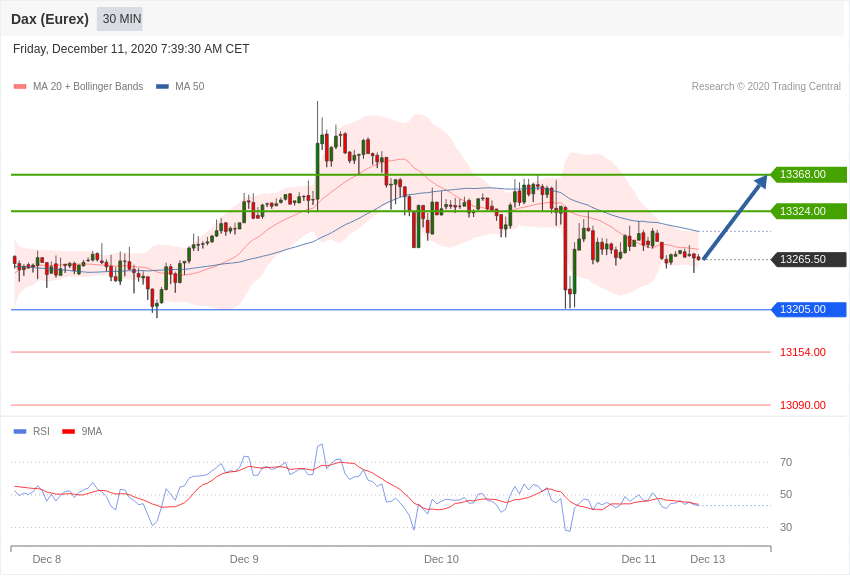Screen dimensions: 850x576
Task: Click the 13154.00 support level label
Action: coord(803,352)
